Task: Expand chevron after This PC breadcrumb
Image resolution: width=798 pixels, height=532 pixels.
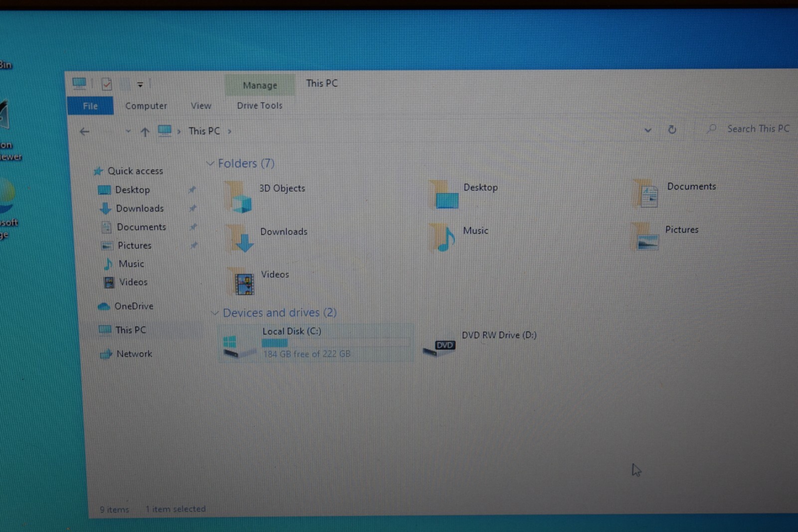Action: point(229,131)
